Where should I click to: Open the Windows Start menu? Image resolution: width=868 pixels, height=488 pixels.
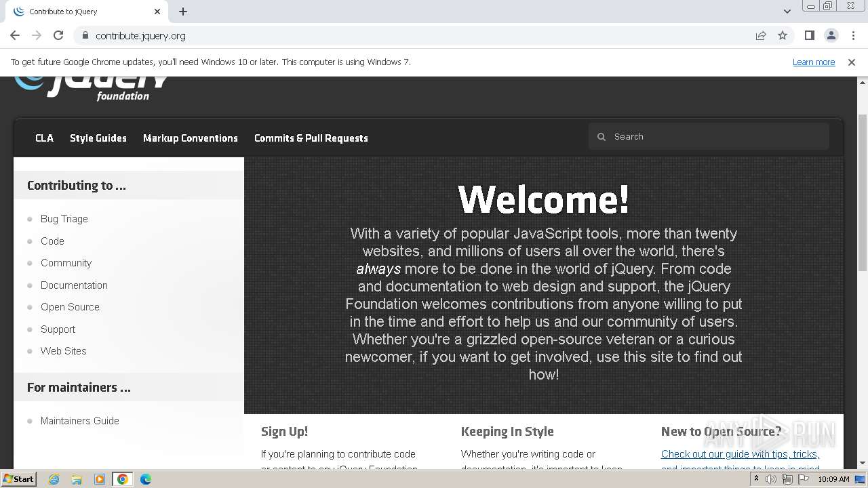pyautogui.click(x=18, y=479)
